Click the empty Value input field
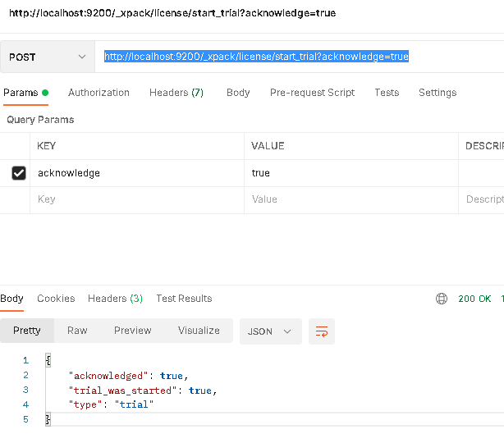The height and width of the screenshot is (434, 504). (351, 199)
